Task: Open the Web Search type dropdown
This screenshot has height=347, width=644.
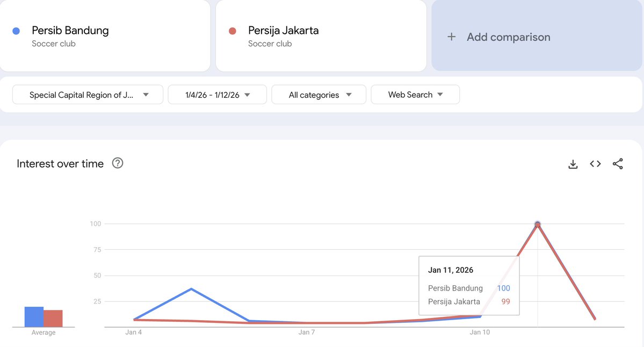Action: pos(415,95)
